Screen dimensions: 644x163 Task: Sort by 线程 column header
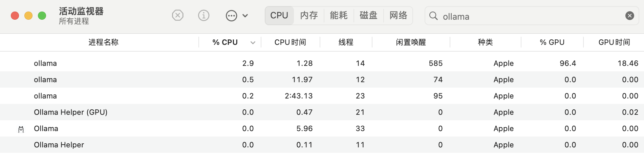click(x=346, y=42)
